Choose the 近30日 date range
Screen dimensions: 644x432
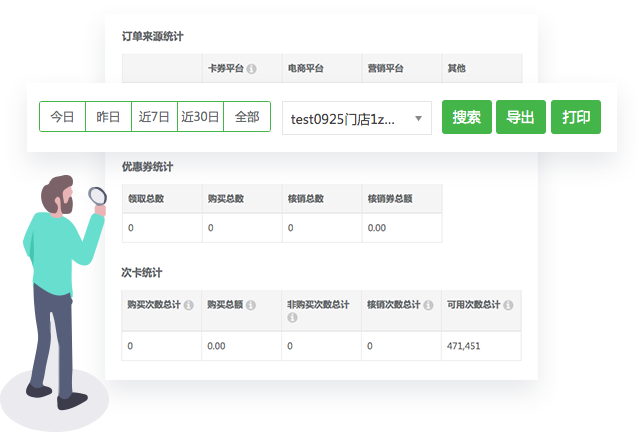click(x=200, y=117)
